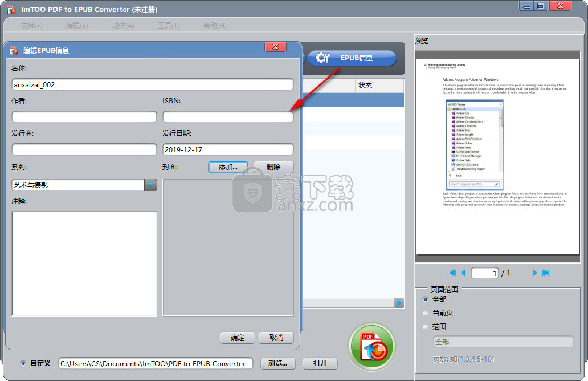The height and width of the screenshot is (381, 588).
Task: Click the green PDF convert button
Action: [x=371, y=346]
